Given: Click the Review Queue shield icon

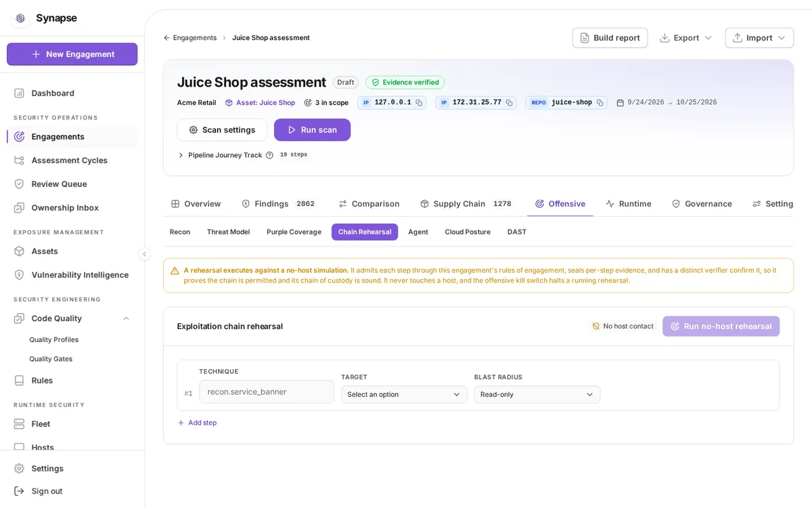Looking at the screenshot, I should point(19,184).
